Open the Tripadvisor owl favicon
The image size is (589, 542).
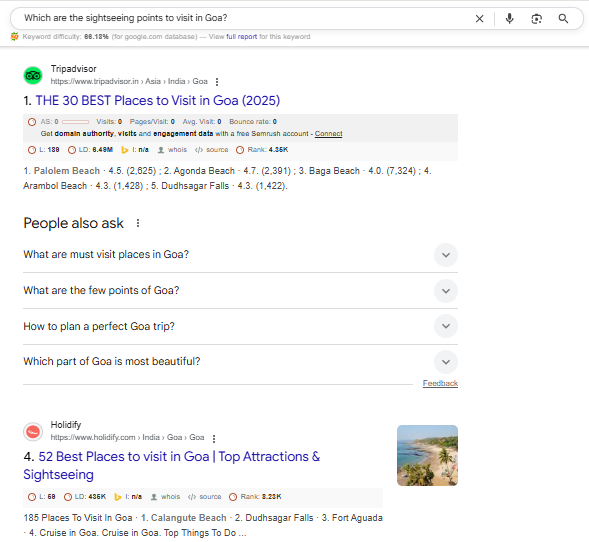(33, 75)
